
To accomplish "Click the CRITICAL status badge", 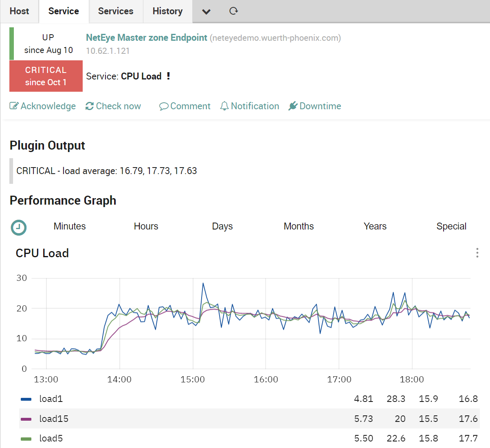I will coord(46,76).
